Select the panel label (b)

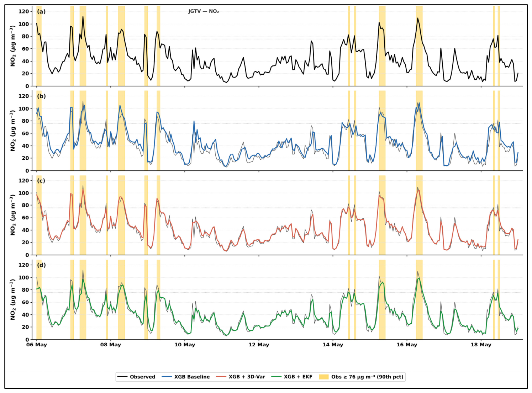point(41,96)
